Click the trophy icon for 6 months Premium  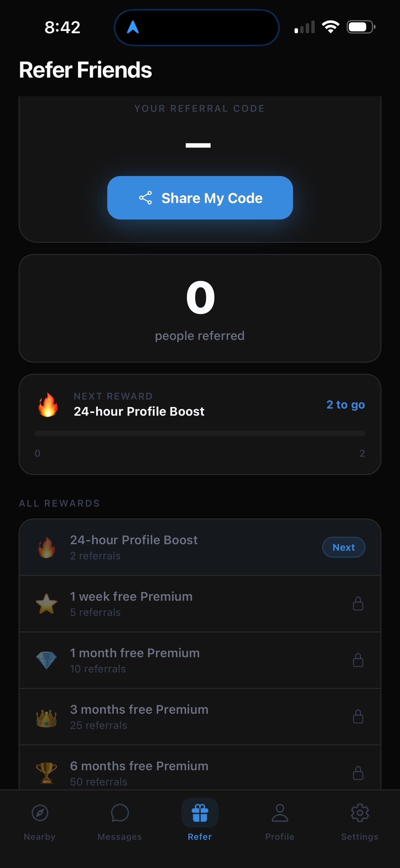(47, 773)
